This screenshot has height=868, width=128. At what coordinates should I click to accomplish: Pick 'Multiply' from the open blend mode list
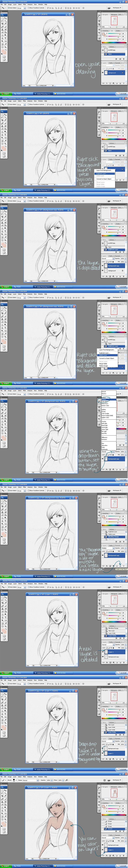pyautogui.click(x=109, y=400)
